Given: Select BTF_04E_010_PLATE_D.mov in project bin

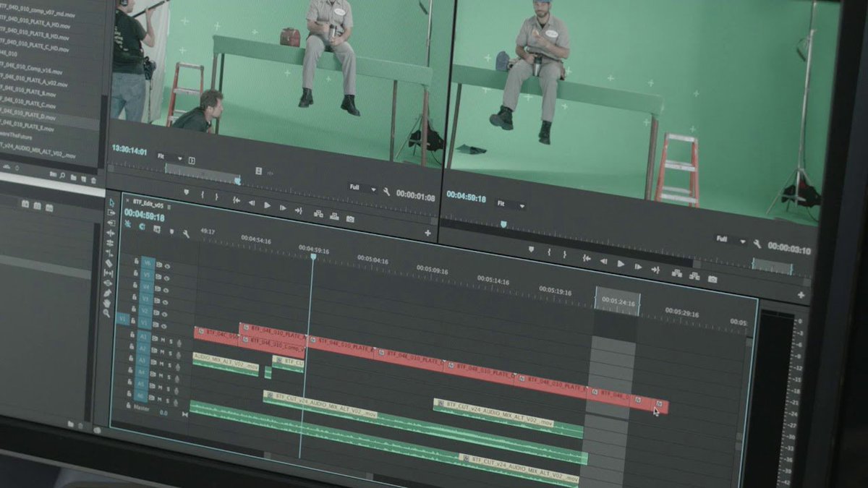Looking at the screenshot, I should pos(28,116).
